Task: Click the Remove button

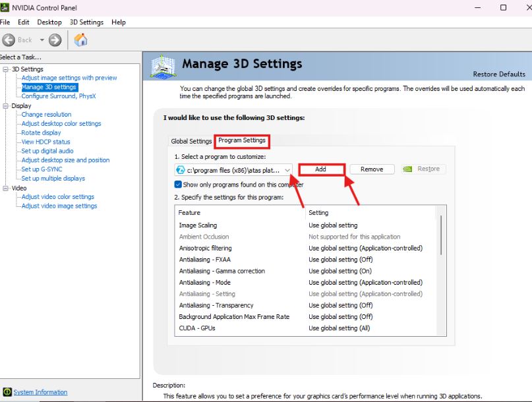Action: point(372,169)
